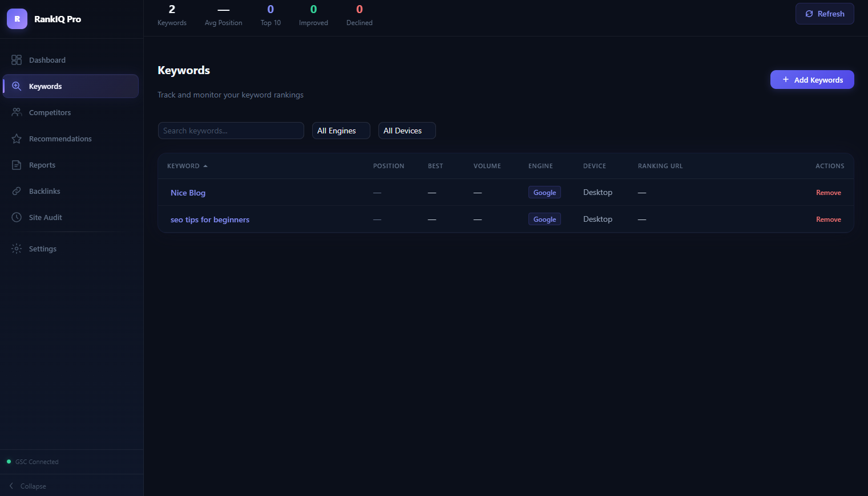Click the Backlinks chain icon
Screen dimensions: 868x496
click(17, 191)
